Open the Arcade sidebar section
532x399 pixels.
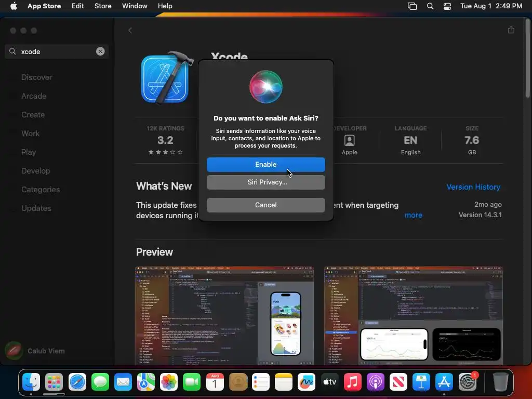pos(34,96)
